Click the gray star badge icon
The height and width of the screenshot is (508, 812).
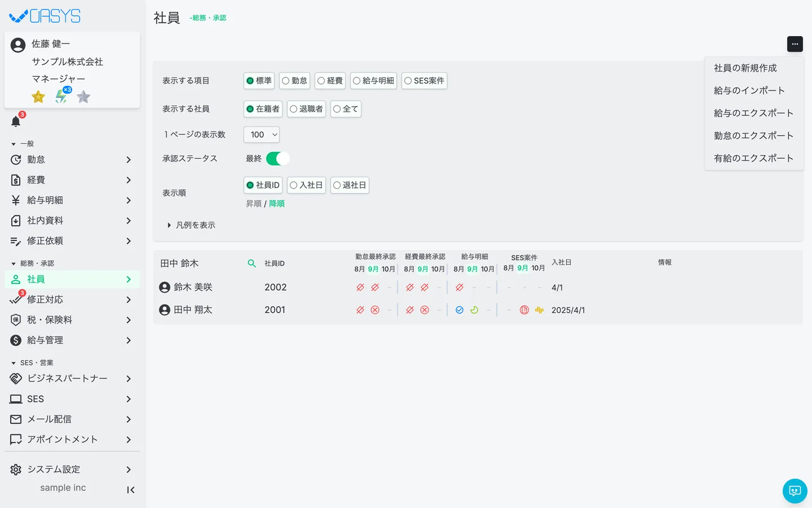(83, 97)
